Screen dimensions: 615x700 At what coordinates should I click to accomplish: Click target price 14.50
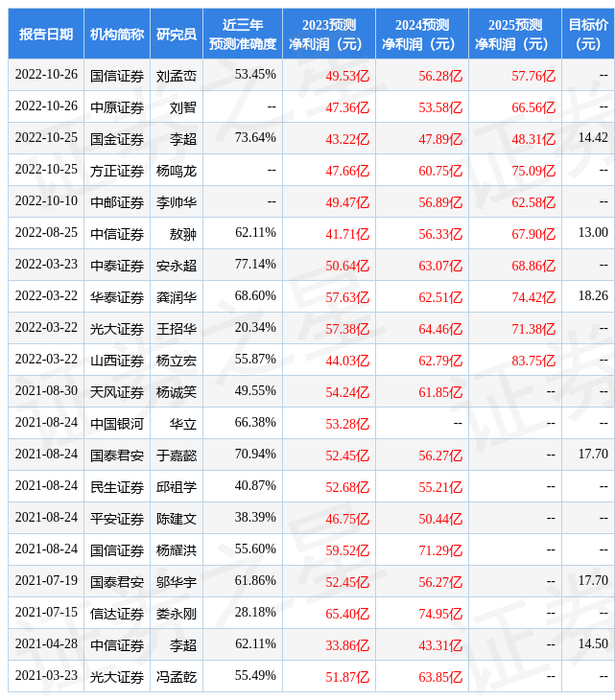(593, 644)
